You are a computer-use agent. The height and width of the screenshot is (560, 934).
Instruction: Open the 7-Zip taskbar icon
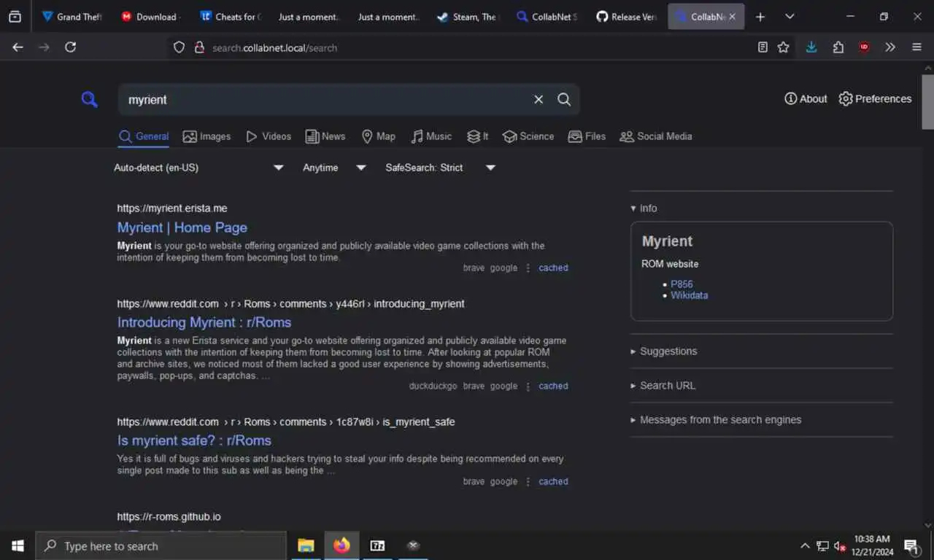377,545
